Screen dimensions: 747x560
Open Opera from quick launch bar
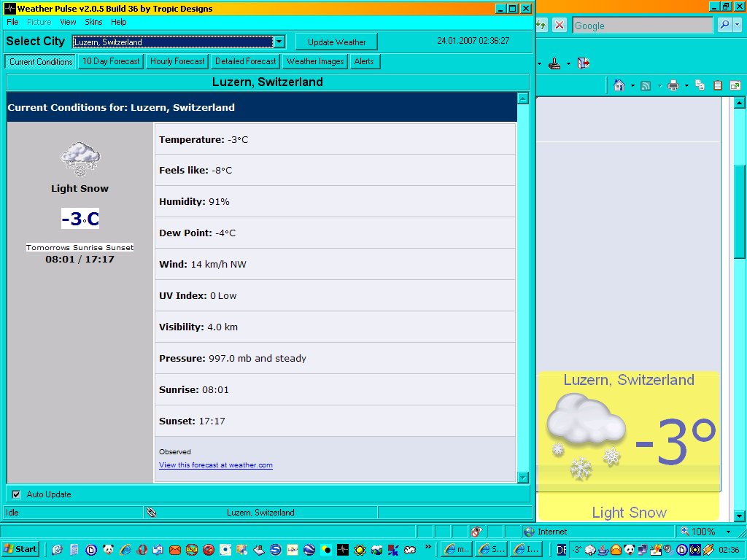point(142,550)
